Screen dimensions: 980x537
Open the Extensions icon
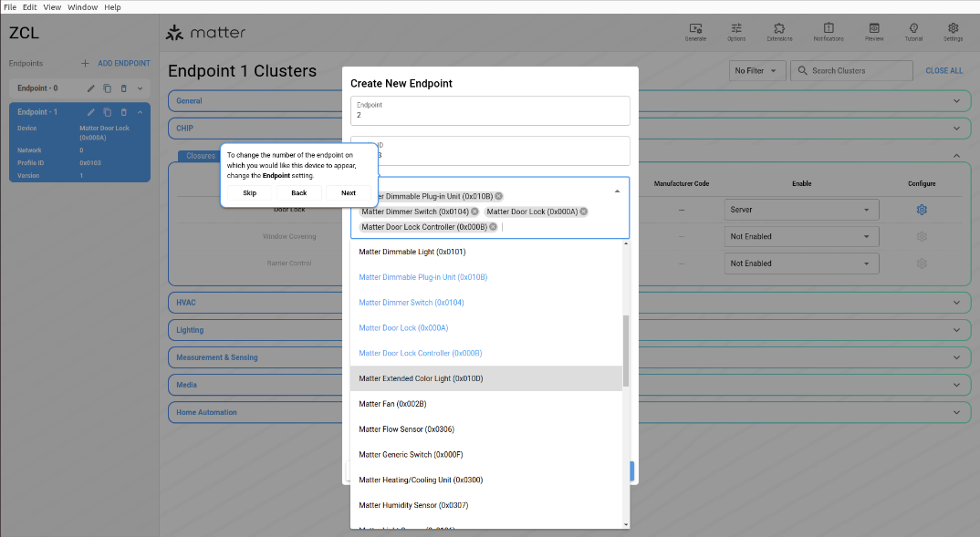778,30
